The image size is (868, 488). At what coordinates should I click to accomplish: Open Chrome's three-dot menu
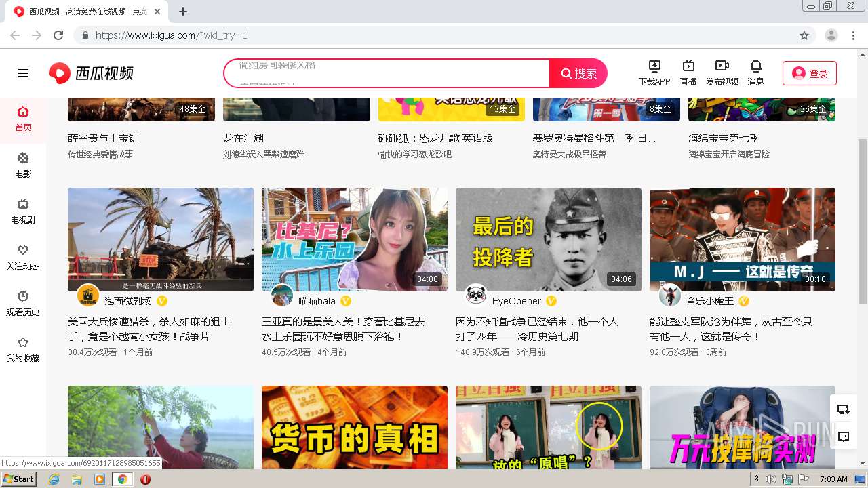coord(854,35)
